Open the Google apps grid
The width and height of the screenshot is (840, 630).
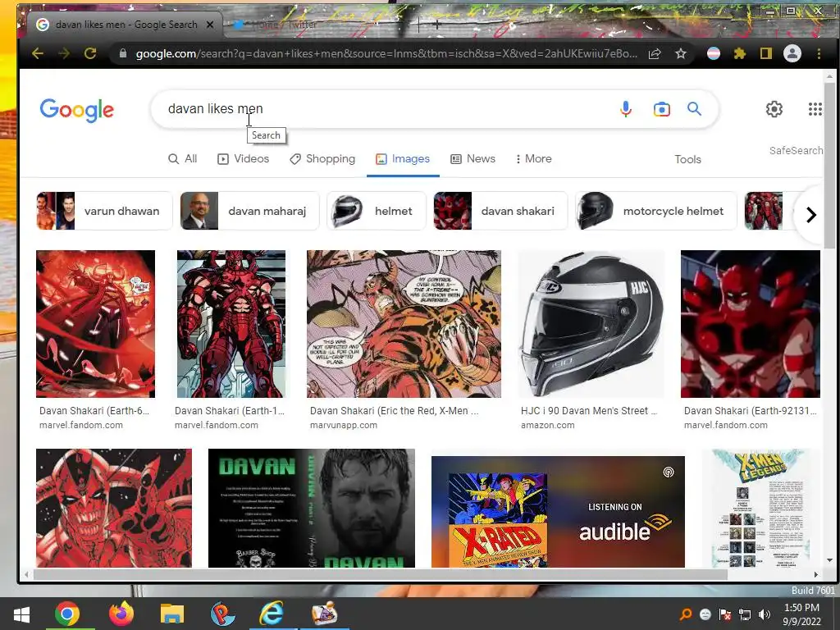click(815, 109)
